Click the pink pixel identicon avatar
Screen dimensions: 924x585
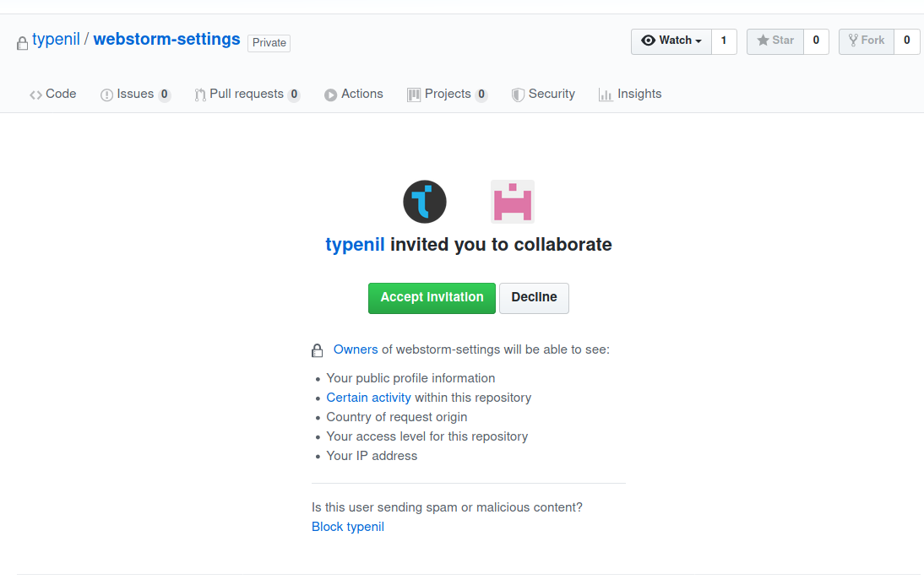coord(513,202)
